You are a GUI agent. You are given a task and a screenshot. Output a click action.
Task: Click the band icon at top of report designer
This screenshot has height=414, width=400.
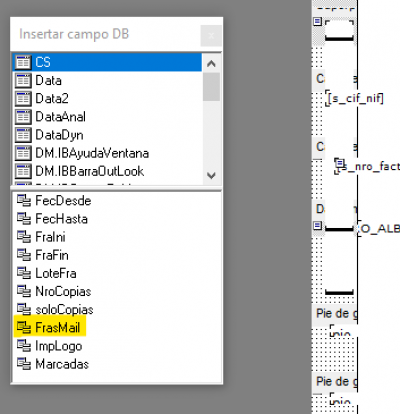coord(318,22)
